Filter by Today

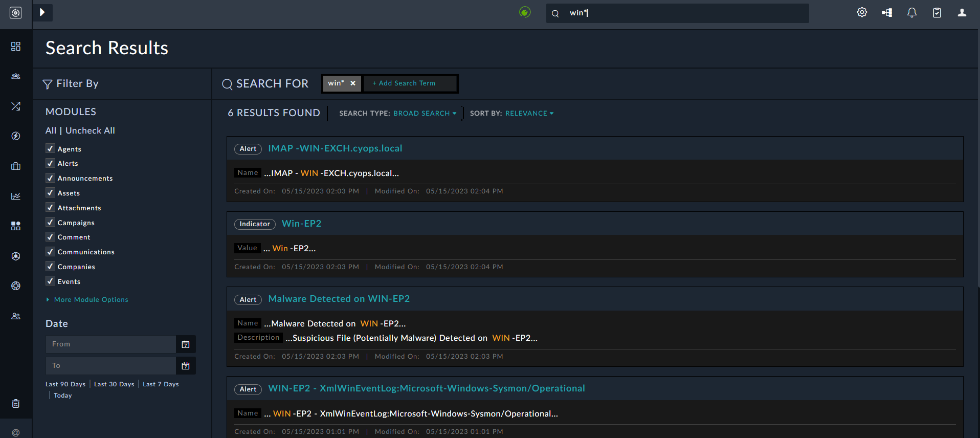pos(63,396)
